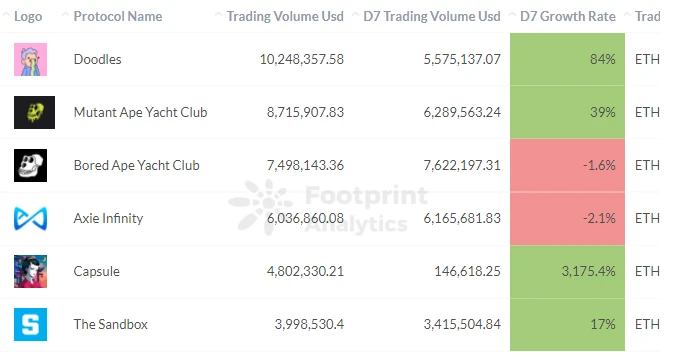Click the Doodles protocol name
Screen dimensions: 682x363
97,59
